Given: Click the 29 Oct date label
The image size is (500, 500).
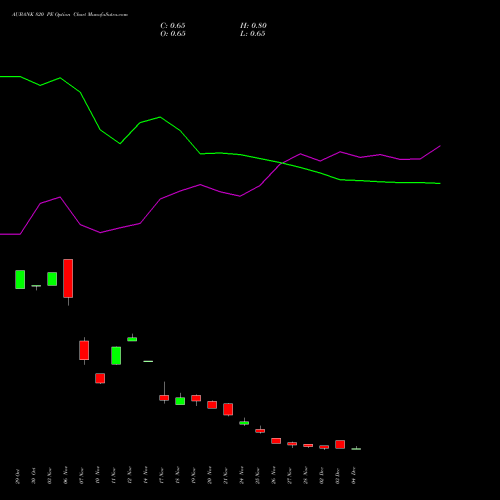Looking at the screenshot, I should [x=18, y=476].
